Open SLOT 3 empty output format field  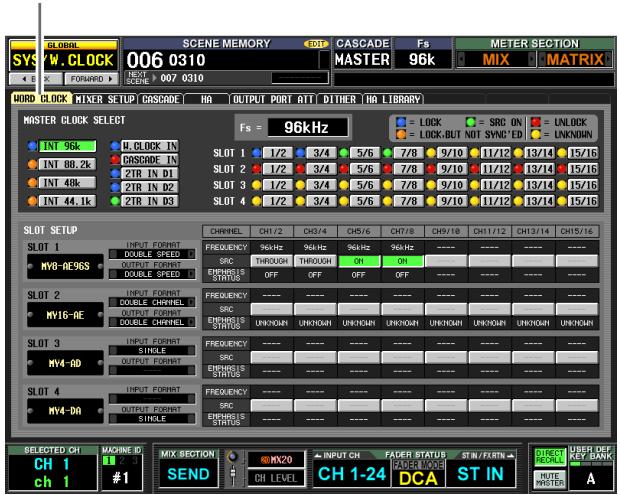pos(152,370)
